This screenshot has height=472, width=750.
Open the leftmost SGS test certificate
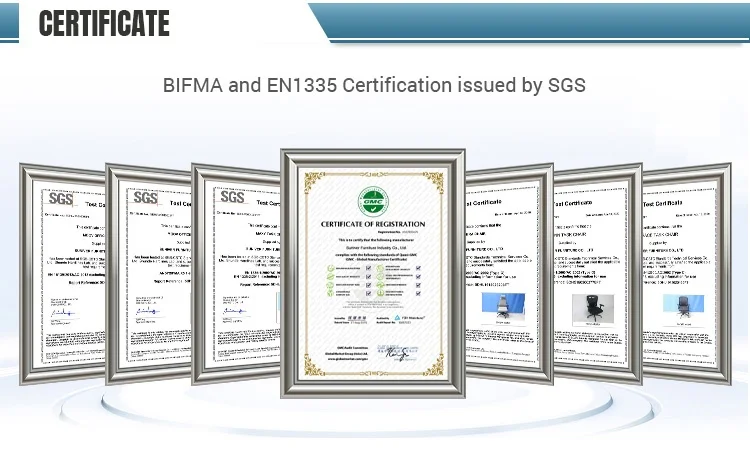62,274
